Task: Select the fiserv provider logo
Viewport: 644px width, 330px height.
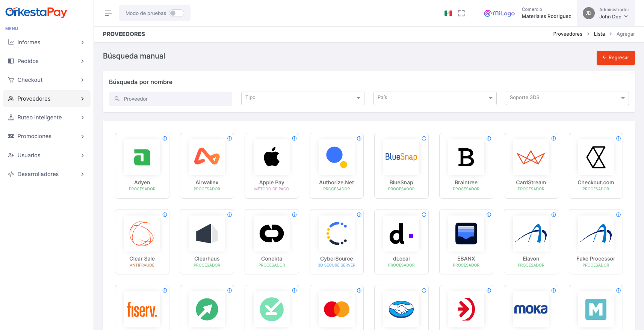Action: tap(142, 309)
